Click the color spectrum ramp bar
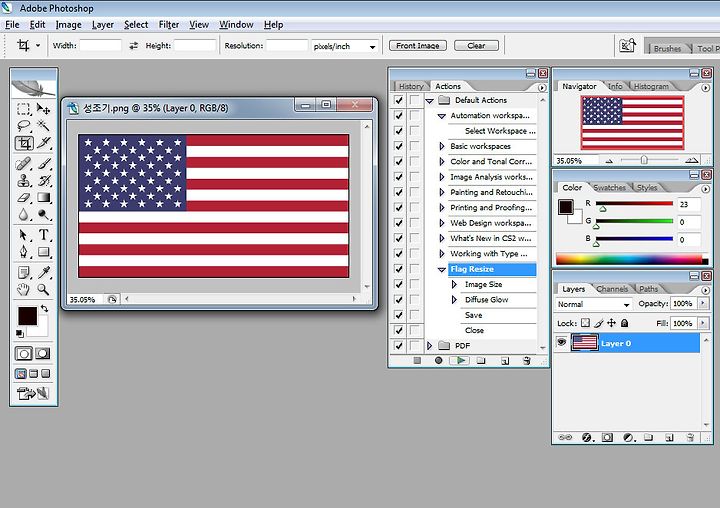The width and height of the screenshot is (720, 508). tap(631, 260)
